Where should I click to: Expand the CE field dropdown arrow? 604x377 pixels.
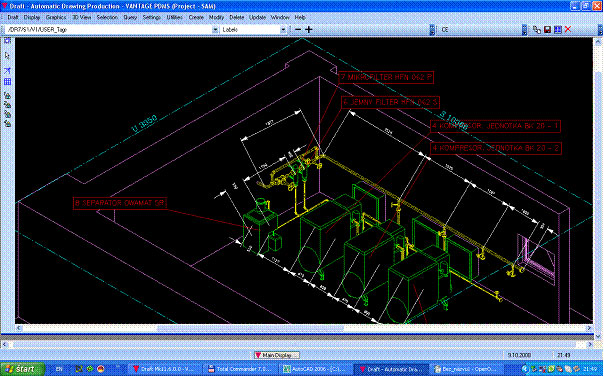[x=524, y=30]
